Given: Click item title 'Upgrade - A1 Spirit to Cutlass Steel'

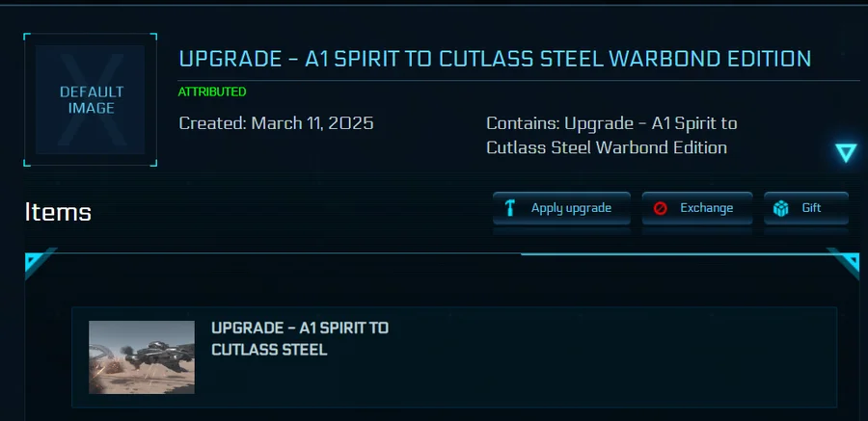Looking at the screenshot, I should (x=300, y=338).
